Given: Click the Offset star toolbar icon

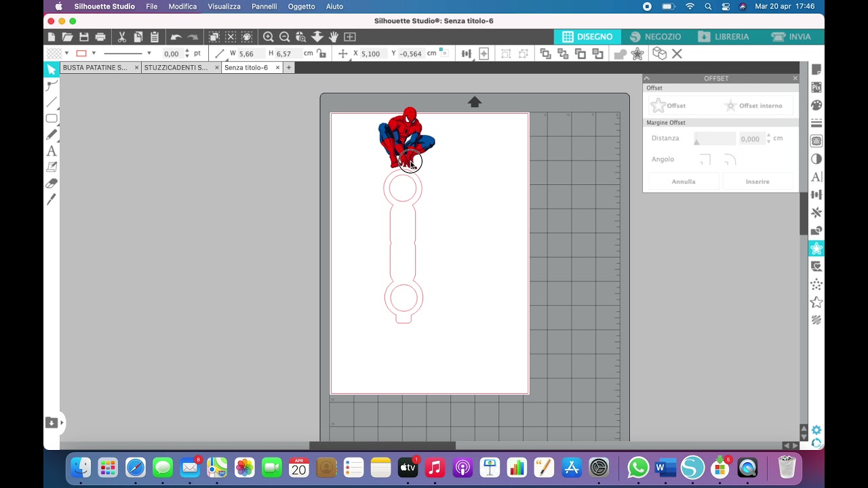Looking at the screenshot, I should [x=637, y=54].
